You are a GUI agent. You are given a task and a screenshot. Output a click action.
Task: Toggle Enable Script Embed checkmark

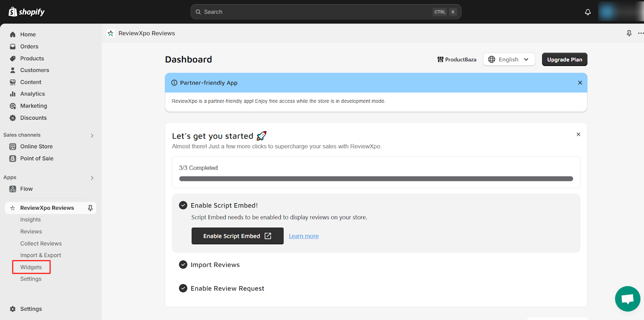(183, 205)
